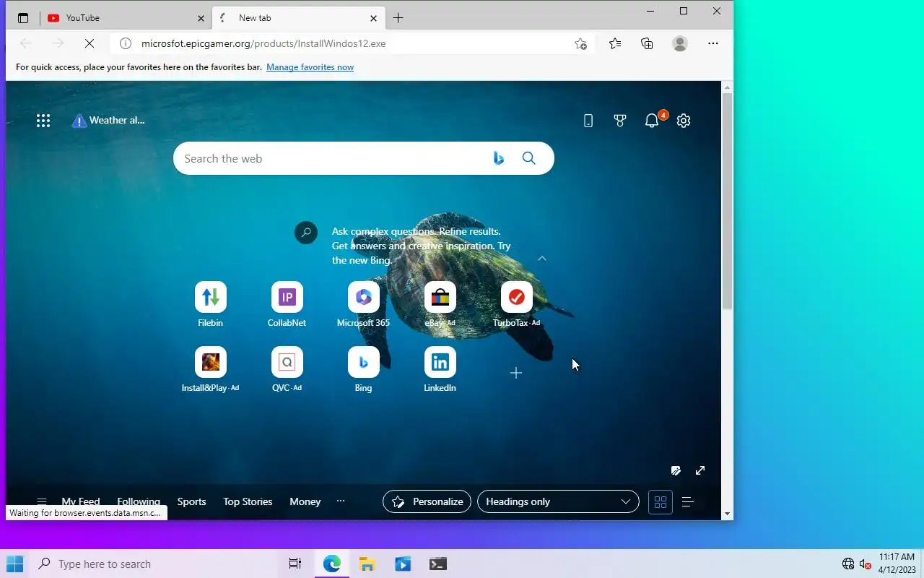This screenshot has height=578, width=924.
Task: Click the search magnifier button
Action: tap(529, 158)
